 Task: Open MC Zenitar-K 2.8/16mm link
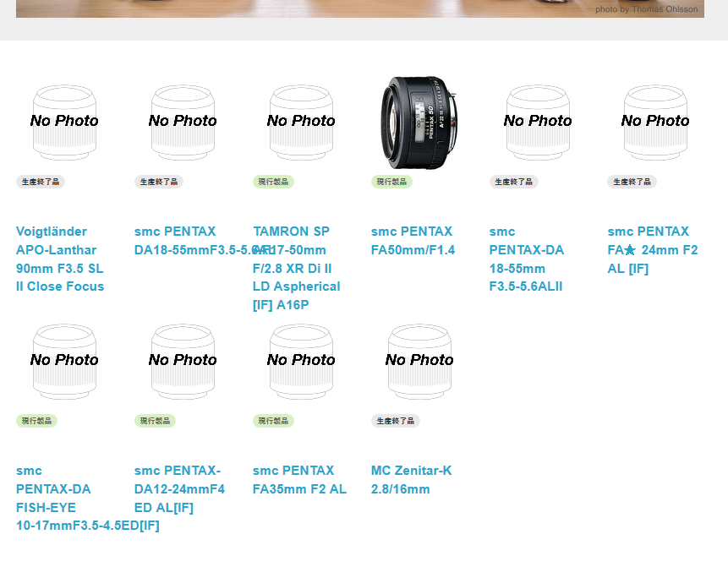point(412,479)
